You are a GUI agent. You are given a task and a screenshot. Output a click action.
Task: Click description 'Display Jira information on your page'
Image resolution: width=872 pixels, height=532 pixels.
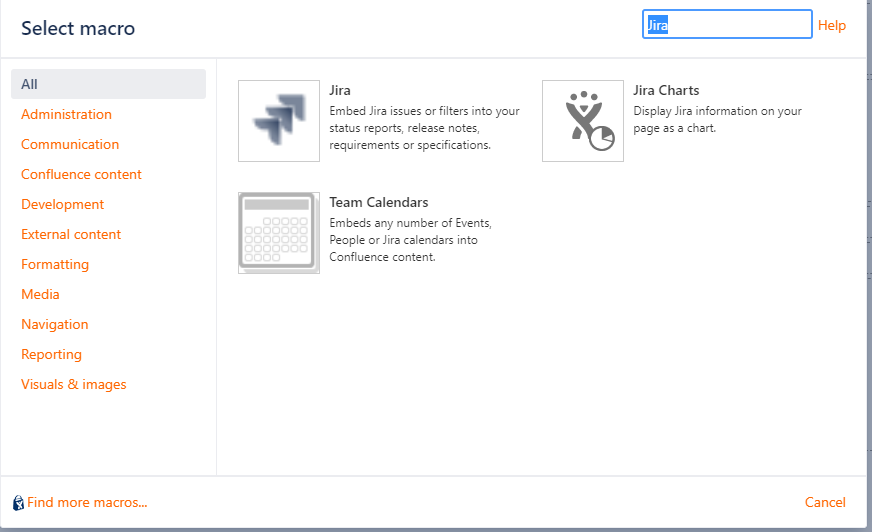(717, 120)
